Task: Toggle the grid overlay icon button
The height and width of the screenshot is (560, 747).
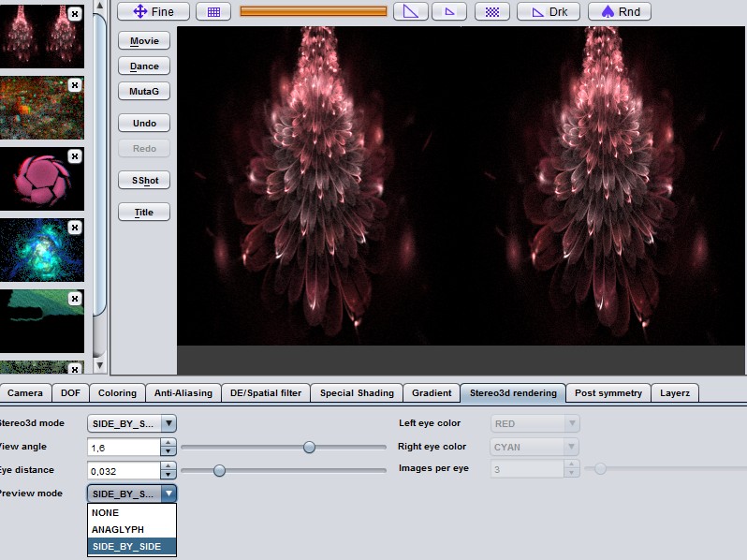Action: [x=213, y=11]
